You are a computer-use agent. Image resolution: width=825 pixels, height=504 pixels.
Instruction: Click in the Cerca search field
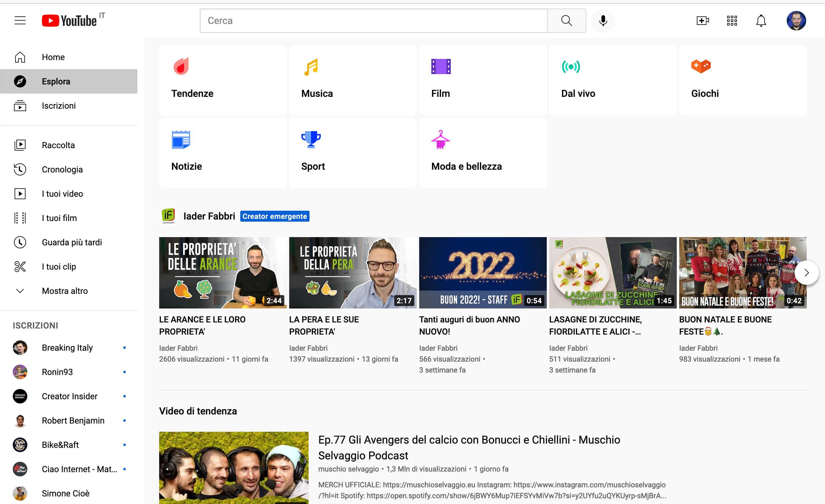[374, 20]
